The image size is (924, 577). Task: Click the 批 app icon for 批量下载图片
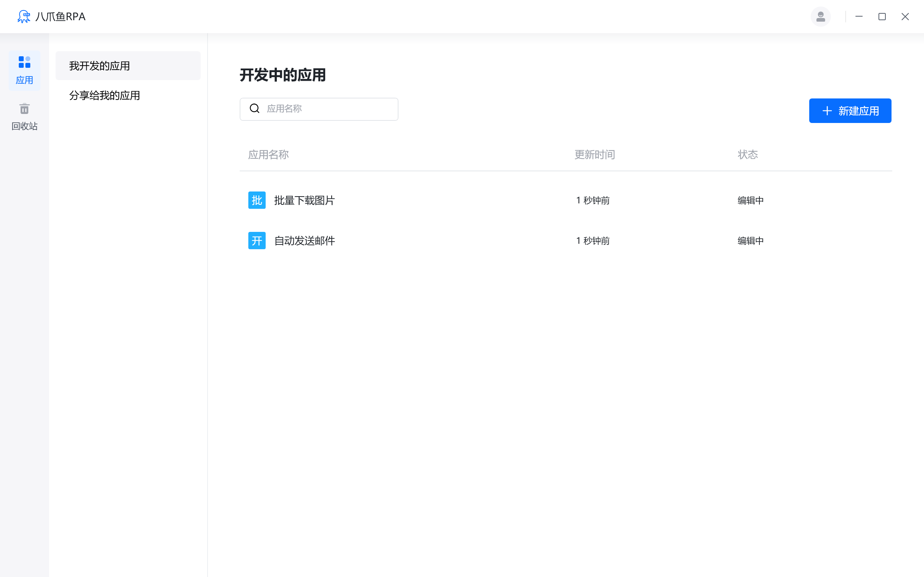(x=257, y=200)
